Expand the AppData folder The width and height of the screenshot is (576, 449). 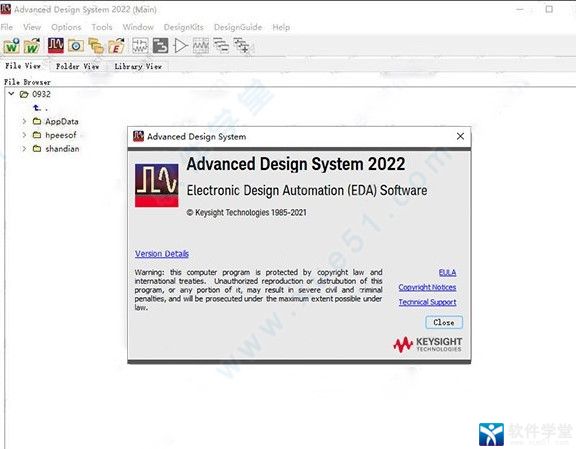coord(24,121)
